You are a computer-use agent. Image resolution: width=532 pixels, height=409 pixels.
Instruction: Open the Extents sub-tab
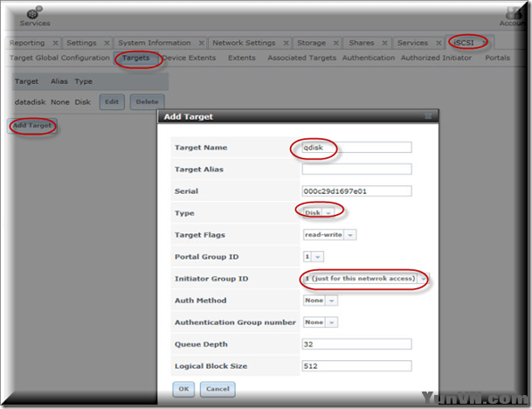tap(242, 58)
